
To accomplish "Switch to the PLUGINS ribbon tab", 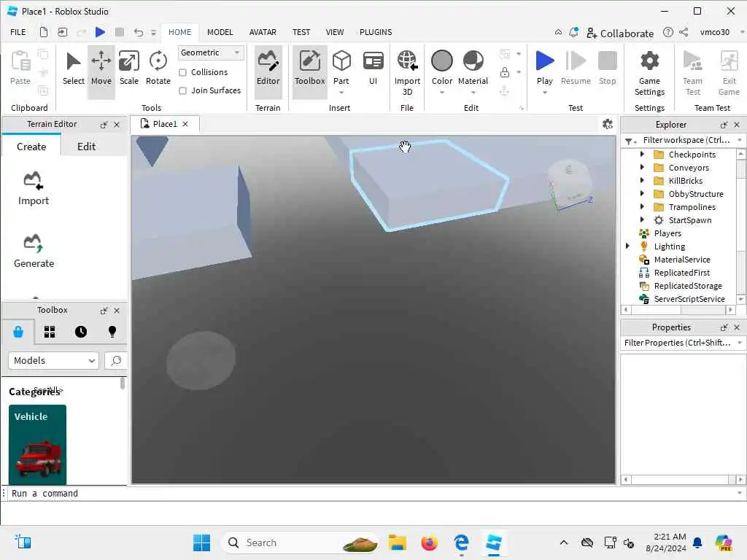I will (x=376, y=32).
